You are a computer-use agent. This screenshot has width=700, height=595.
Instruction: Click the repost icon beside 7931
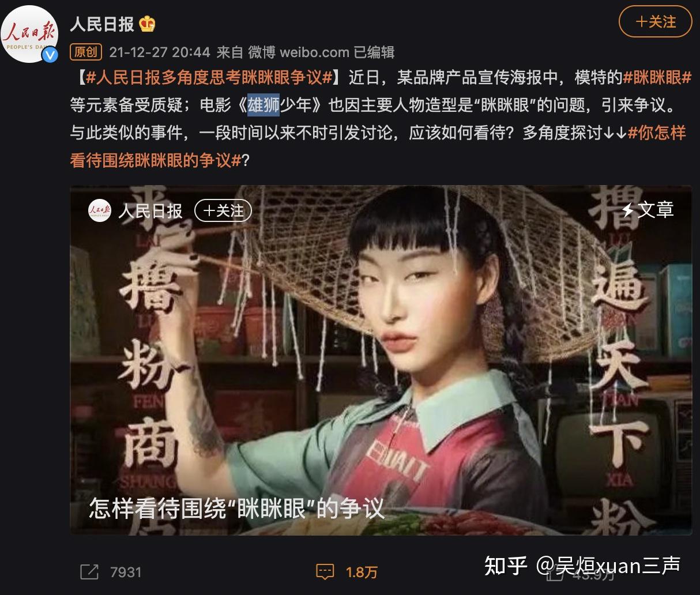pyautogui.click(x=89, y=571)
